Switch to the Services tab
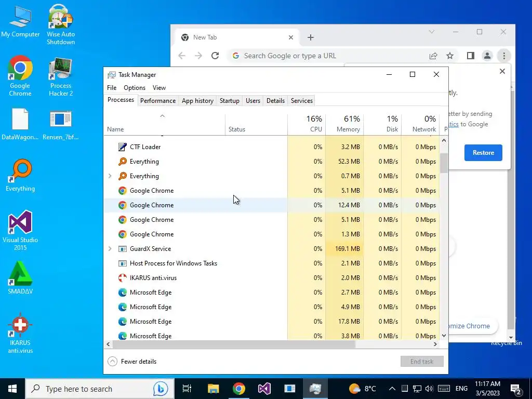 point(302,101)
